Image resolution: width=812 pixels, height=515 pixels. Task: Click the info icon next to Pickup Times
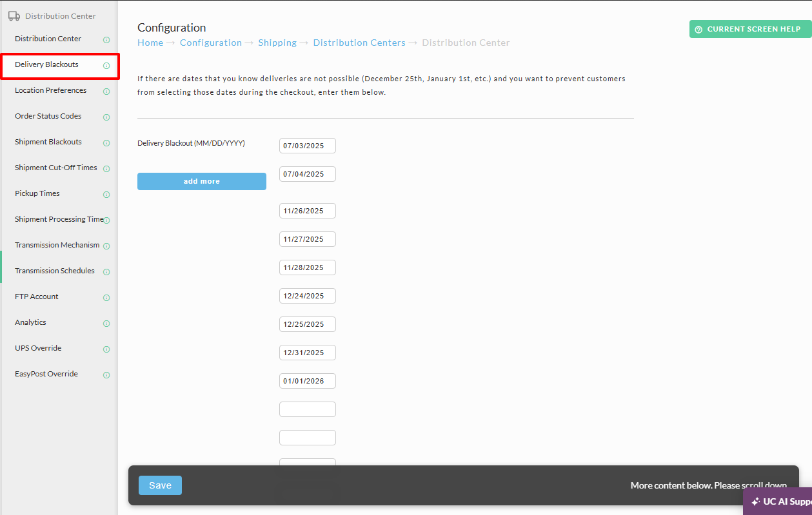[106, 195]
